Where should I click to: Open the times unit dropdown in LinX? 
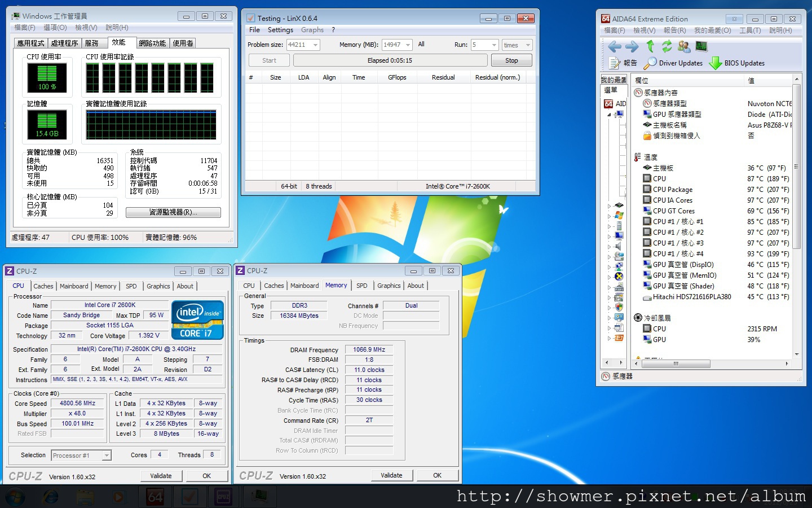click(x=528, y=45)
